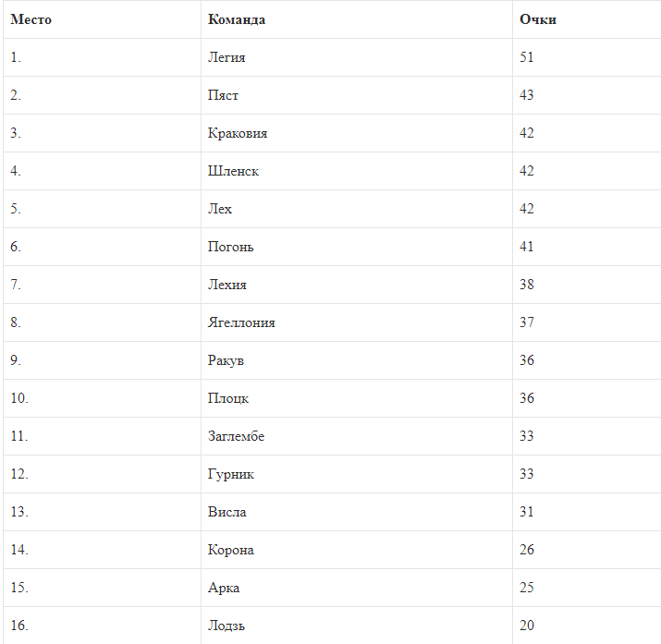This screenshot has height=644, width=661.
Task: Click the Место column header
Action: coord(31,19)
